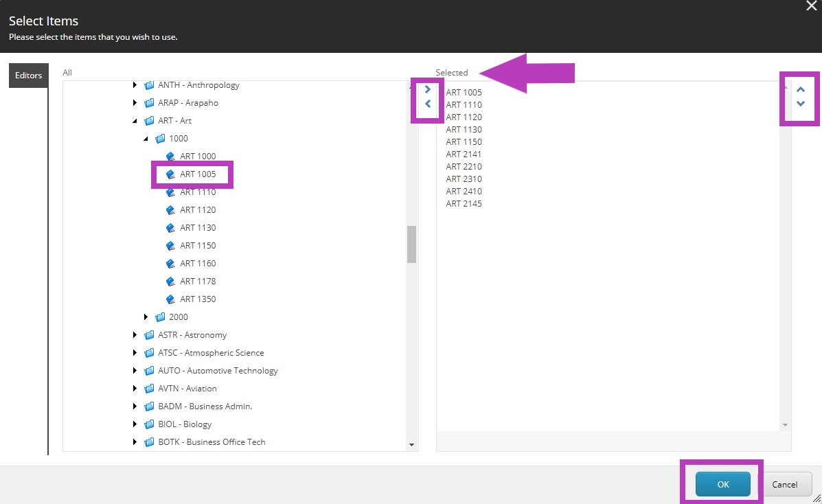822x504 pixels.
Task: Click the ART - Art folder icon
Action: pyautogui.click(x=150, y=121)
